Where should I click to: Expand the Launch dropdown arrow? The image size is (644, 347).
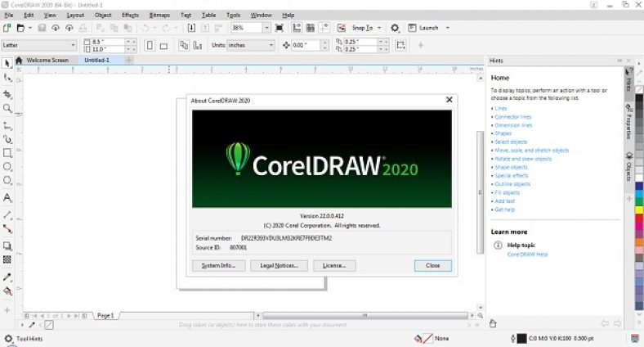coord(448,28)
